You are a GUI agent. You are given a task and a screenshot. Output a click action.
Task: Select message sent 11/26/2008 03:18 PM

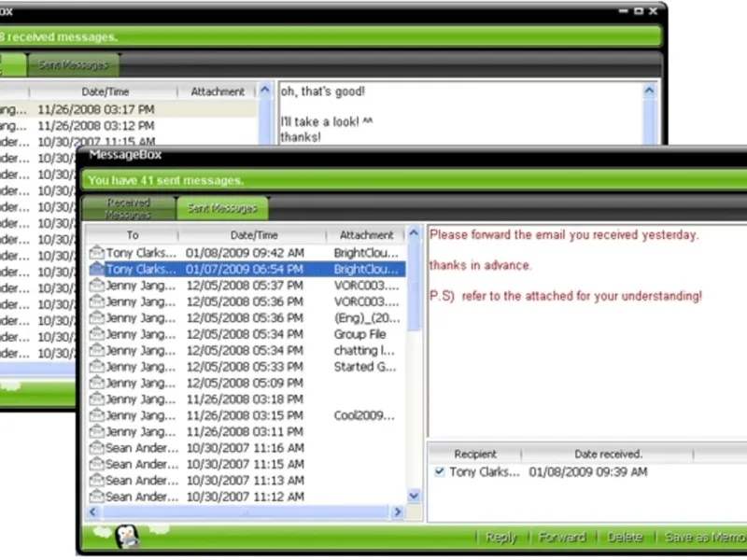[247, 399]
